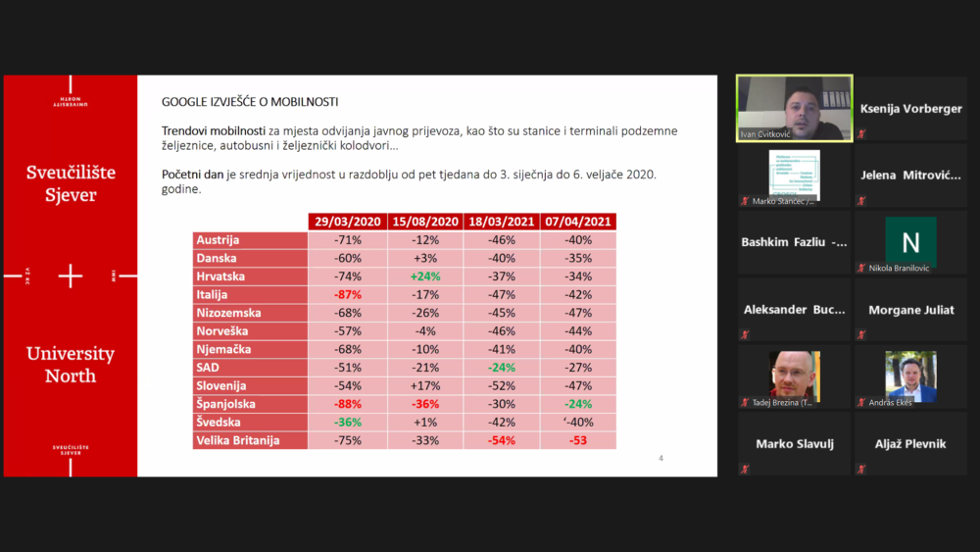The width and height of the screenshot is (980, 552).
Task: Click the Danska row label
Action: tap(250, 258)
